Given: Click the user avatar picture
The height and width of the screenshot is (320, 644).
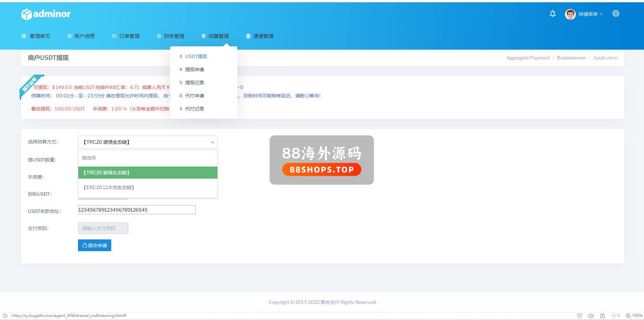Looking at the screenshot, I should pyautogui.click(x=570, y=14).
